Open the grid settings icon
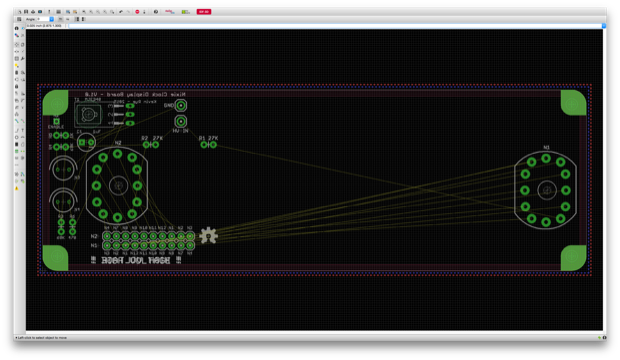Screen dimensions: 620x360 point(19,19)
